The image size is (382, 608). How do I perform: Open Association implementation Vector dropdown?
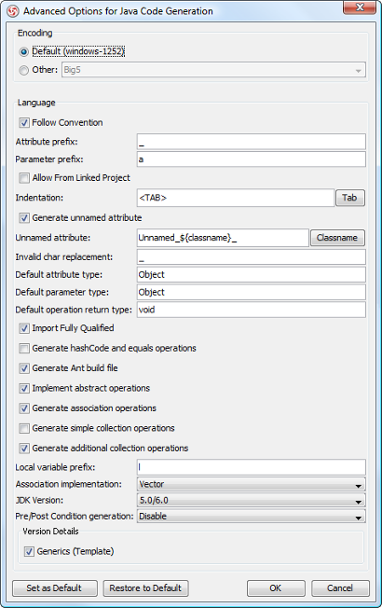click(251, 484)
